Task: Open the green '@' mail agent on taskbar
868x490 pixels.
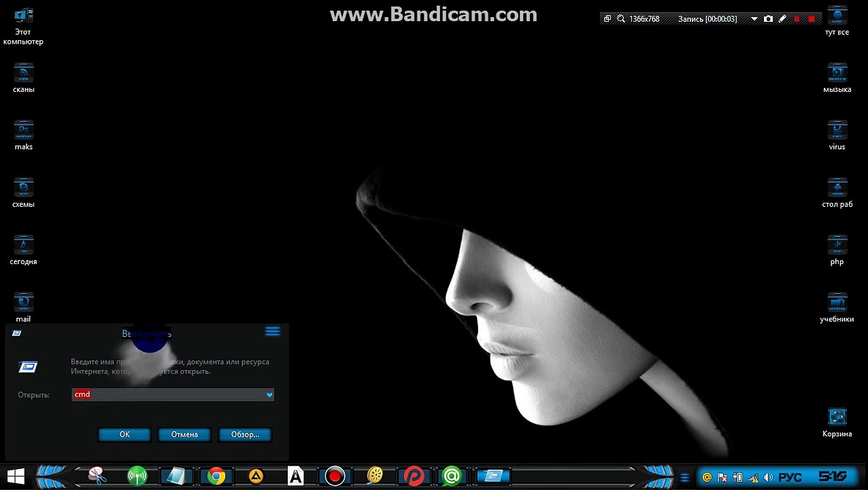Action: 452,476
